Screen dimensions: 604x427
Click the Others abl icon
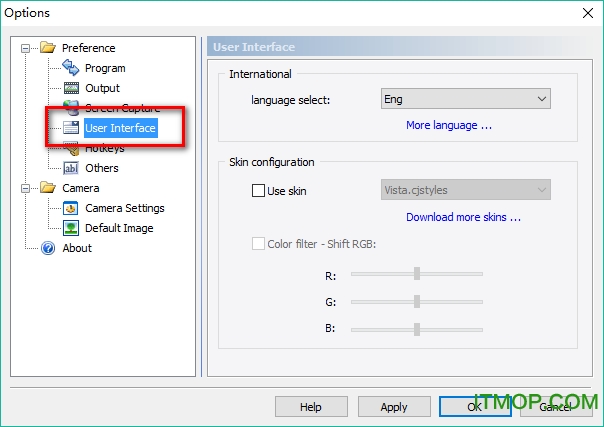(70, 168)
